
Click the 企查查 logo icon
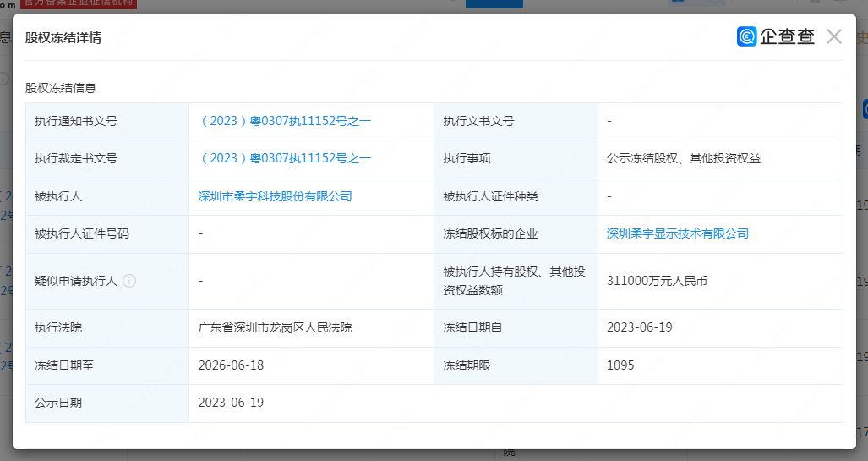coord(747,36)
